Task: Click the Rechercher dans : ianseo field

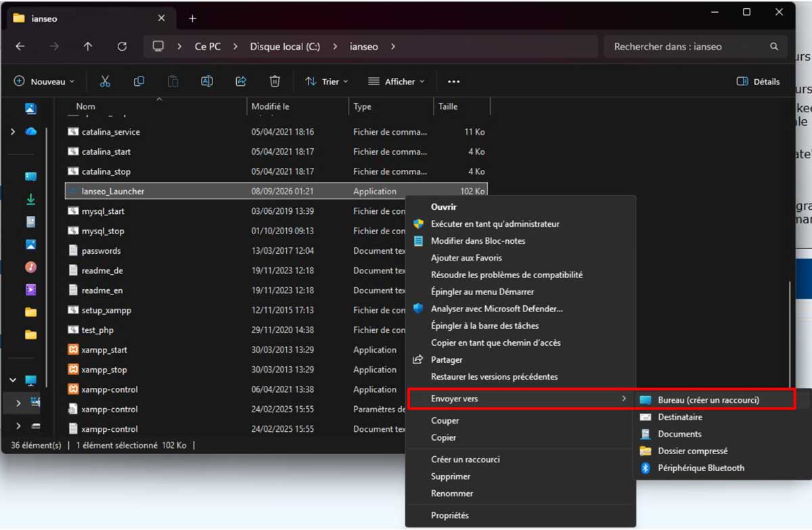Action: point(695,47)
